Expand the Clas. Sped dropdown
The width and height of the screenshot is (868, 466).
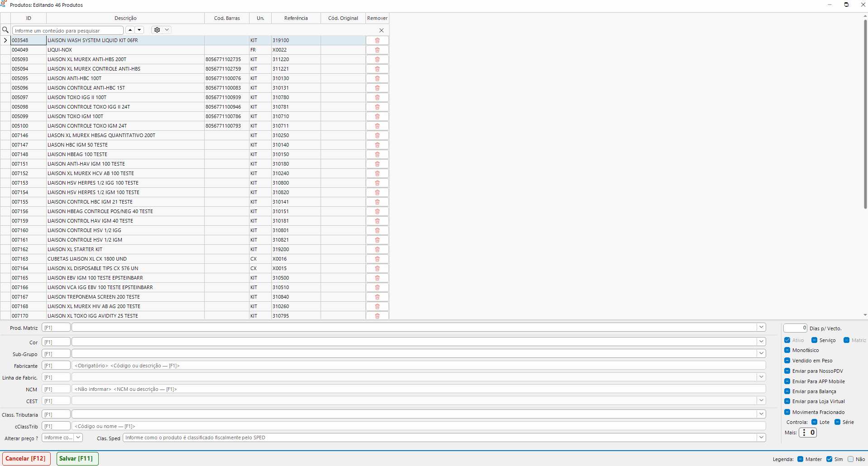click(761, 437)
